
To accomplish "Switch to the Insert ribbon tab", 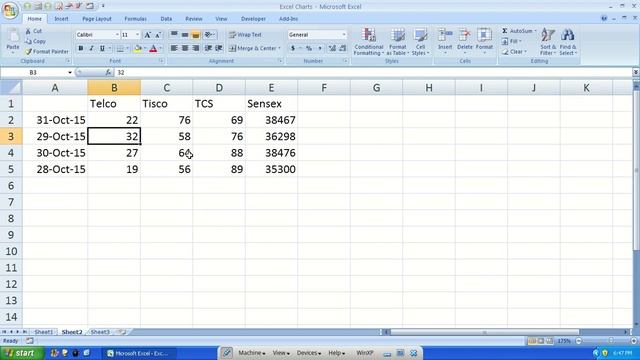I will point(61,19).
